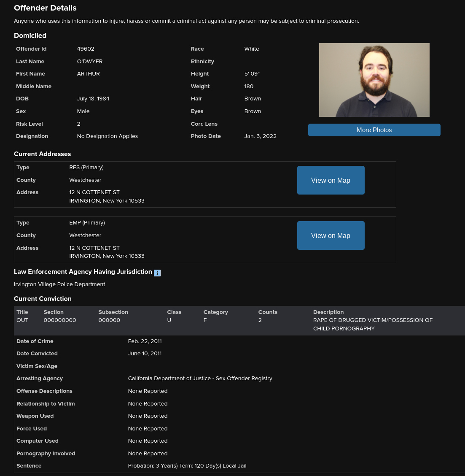The height and width of the screenshot is (476, 465).
Task: Click the Class column header
Action: (x=174, y=312)
